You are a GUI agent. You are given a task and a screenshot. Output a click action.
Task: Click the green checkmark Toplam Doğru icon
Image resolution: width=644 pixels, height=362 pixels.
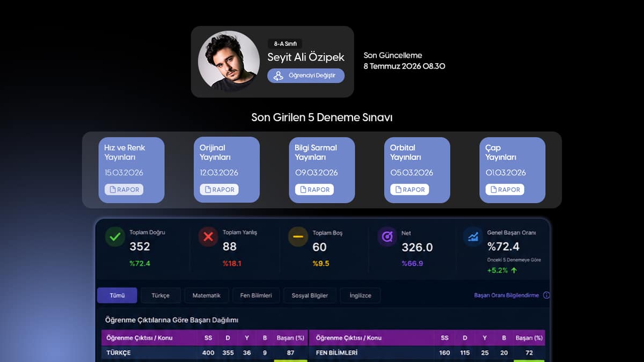click(114, 237)
